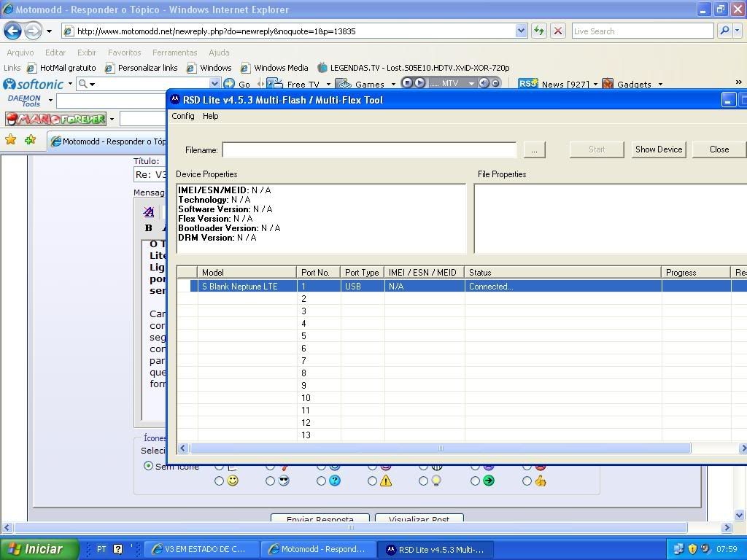Click the radio player play button
The image size is (747, 560).
(x=419, y=83)
